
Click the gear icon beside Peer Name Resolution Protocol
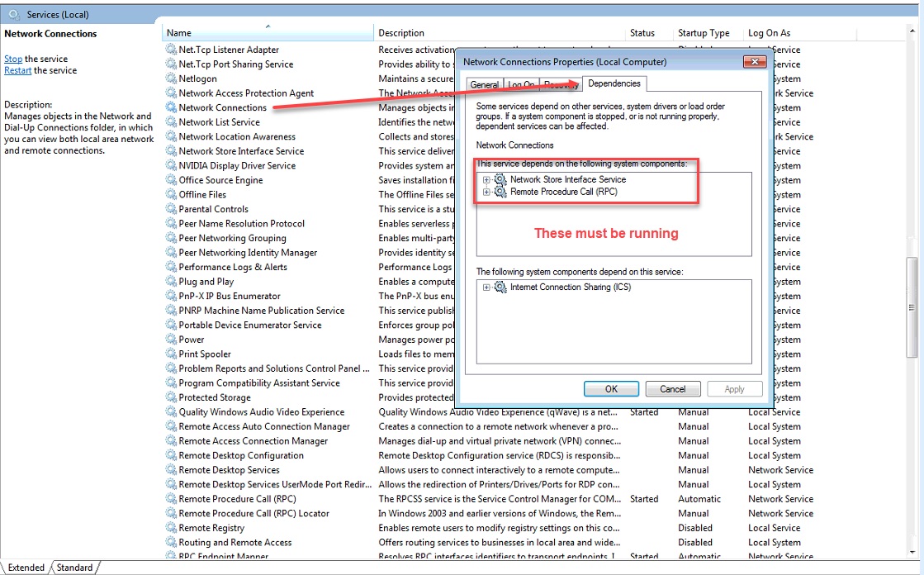pyautogui.click(x=171, y=224)
